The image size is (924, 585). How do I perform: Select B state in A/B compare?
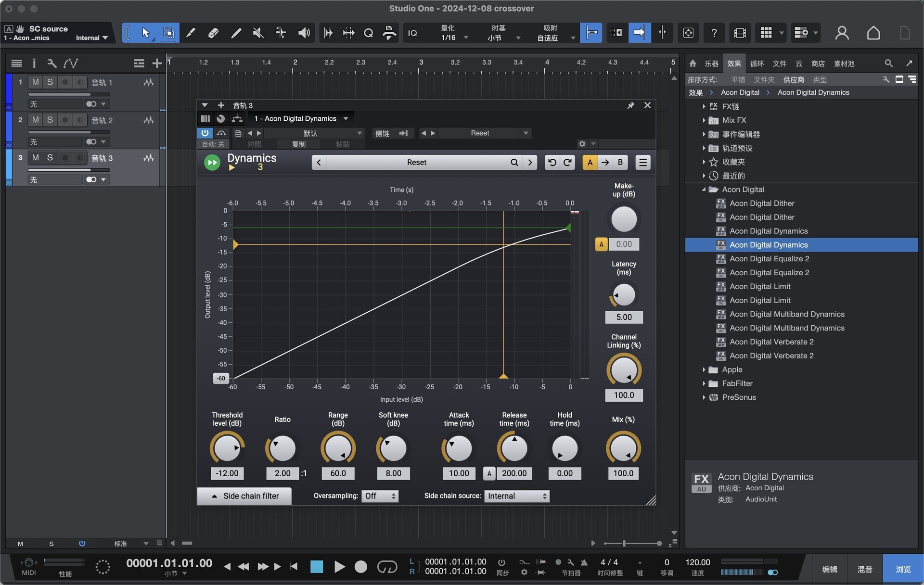point(620,163)
